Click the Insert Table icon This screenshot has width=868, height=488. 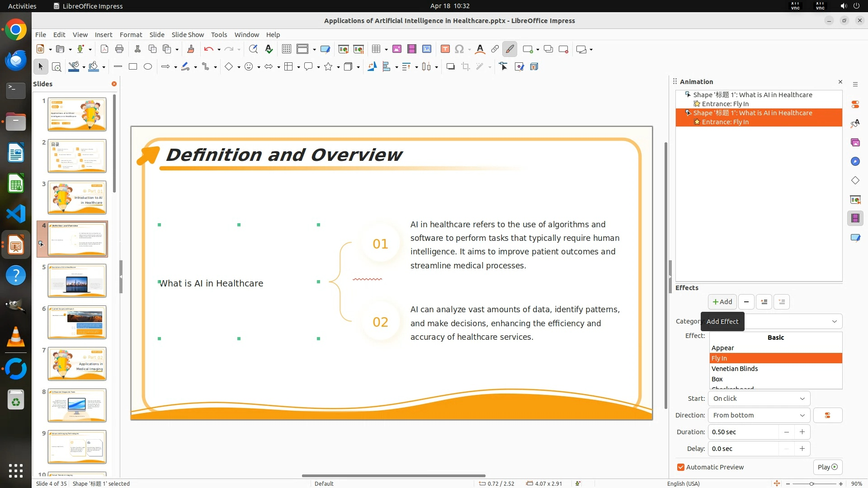pyautogui.click(x=376, y=49)
